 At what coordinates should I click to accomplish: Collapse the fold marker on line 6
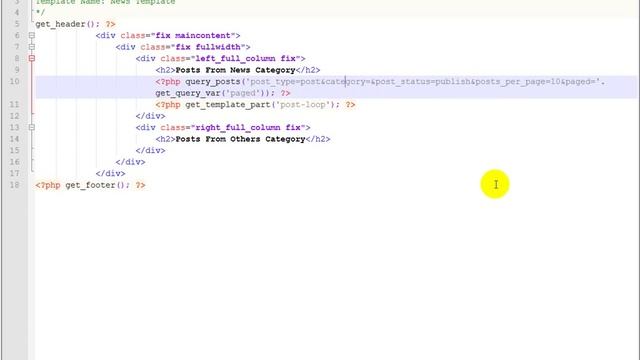pos(32,36)
